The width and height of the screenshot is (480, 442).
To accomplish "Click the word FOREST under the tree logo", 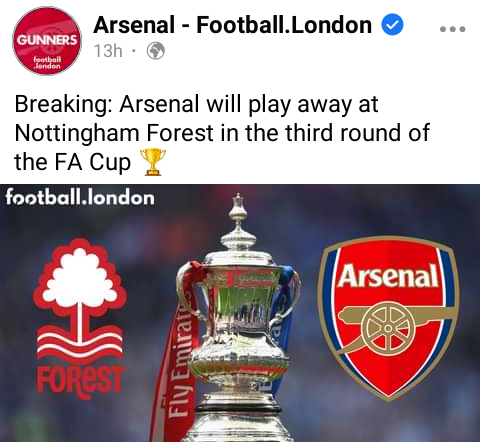I will coord(80,380).
